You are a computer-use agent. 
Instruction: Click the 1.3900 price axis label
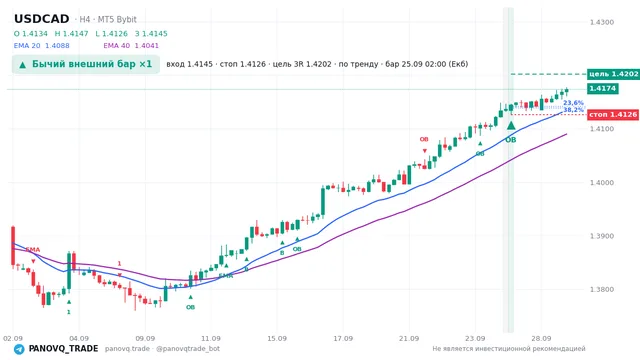(602, 236)
